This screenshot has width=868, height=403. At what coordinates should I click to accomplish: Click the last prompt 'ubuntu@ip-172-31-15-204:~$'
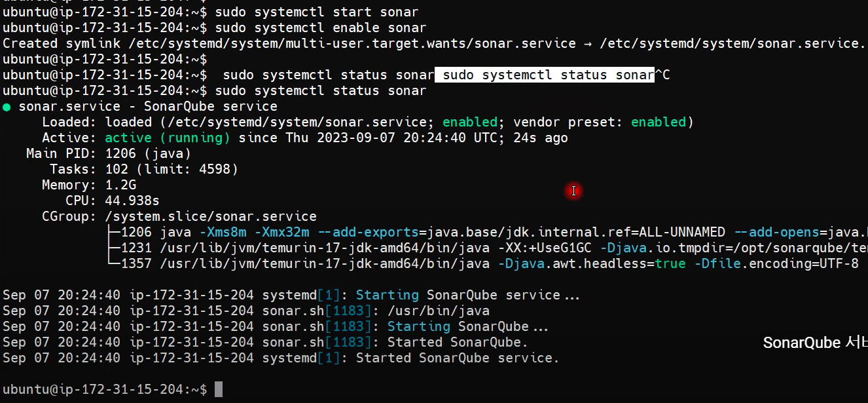pyautogui.click(x=105, y=389)
